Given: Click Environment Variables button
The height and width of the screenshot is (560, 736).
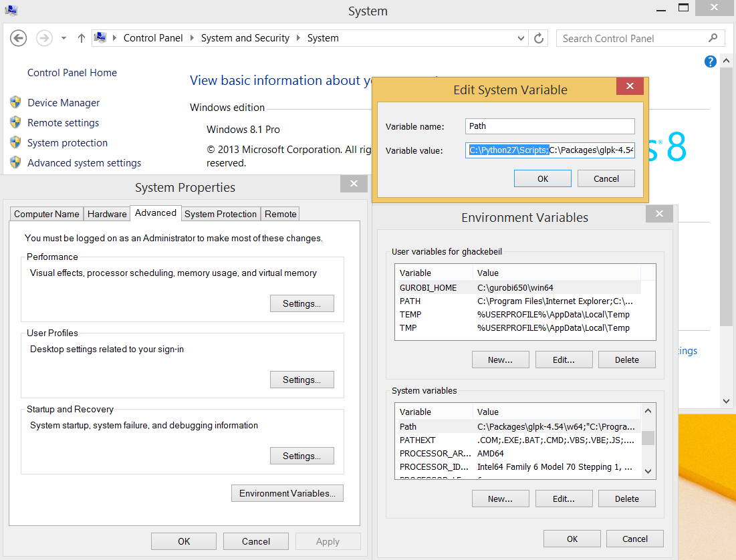Looking at the screenshot, I should (x=287, y=493).
